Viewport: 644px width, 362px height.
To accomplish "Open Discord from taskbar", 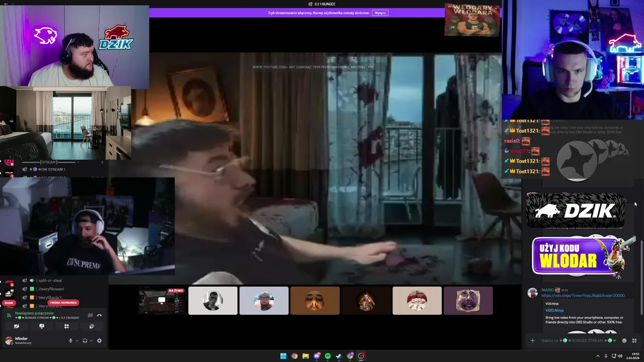I will (316, 356).
